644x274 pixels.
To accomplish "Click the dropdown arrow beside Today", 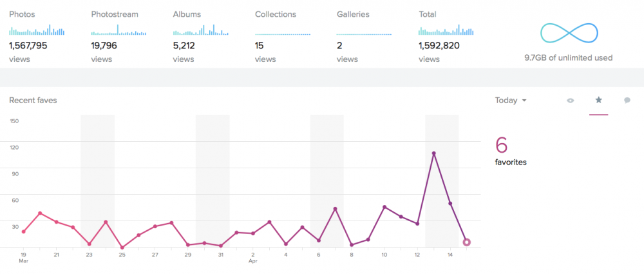I will click(524, 101).
